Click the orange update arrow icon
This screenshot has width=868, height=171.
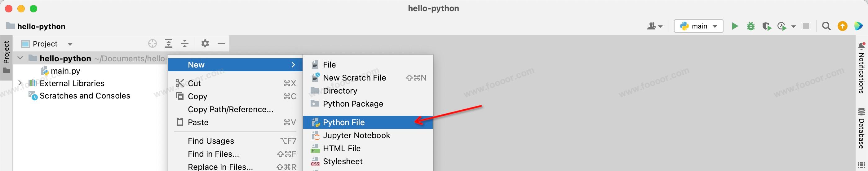click(842, 26)
